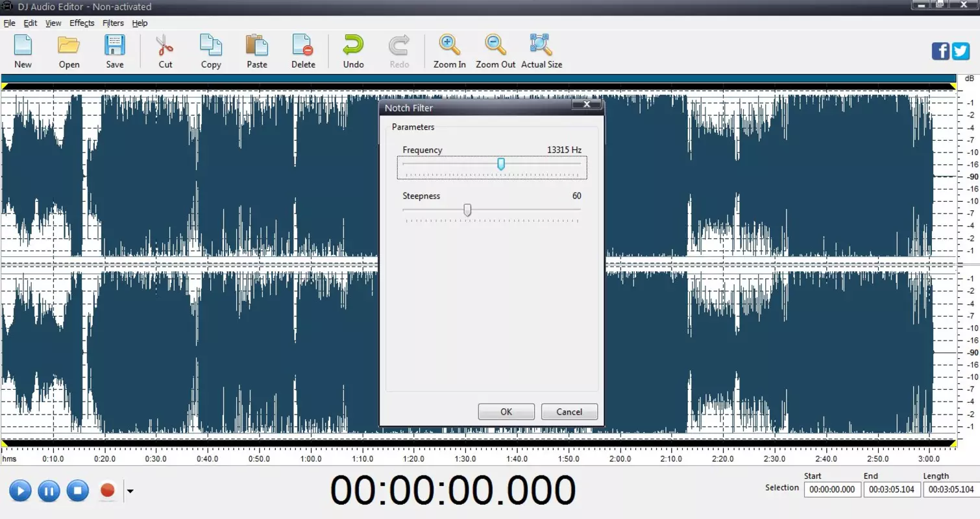Click the Selection label at bottom right
The height and width of the screenshot is (519, 980).
pyautogui.click(x=782, y=488)
